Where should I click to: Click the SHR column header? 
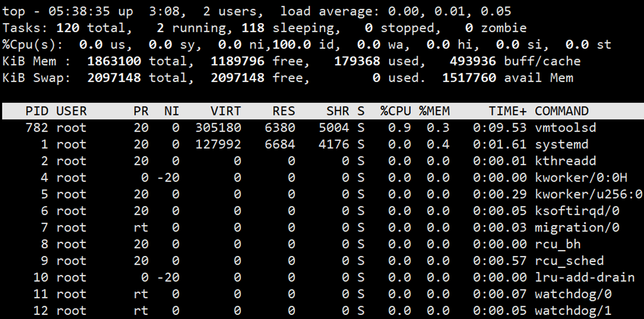pos(338,111)
